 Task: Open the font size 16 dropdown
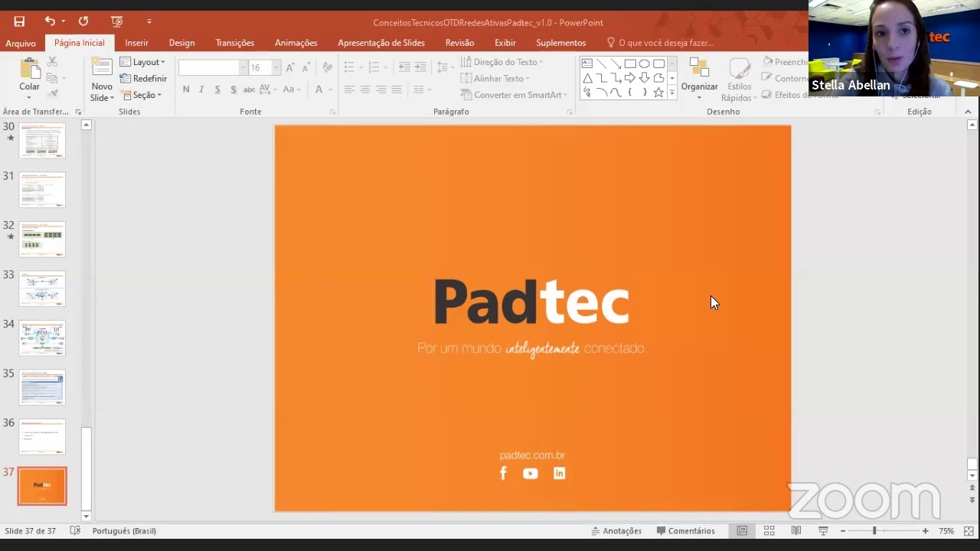coord(276,67)
